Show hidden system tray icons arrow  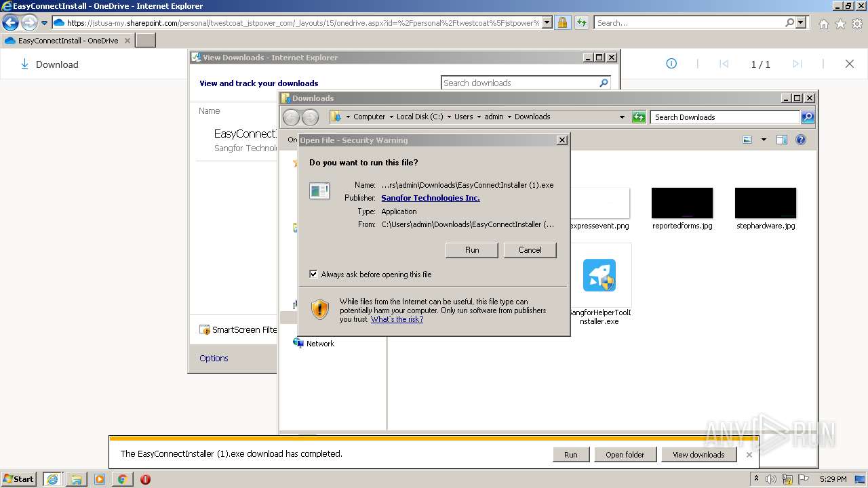click(x=756, y=479)
